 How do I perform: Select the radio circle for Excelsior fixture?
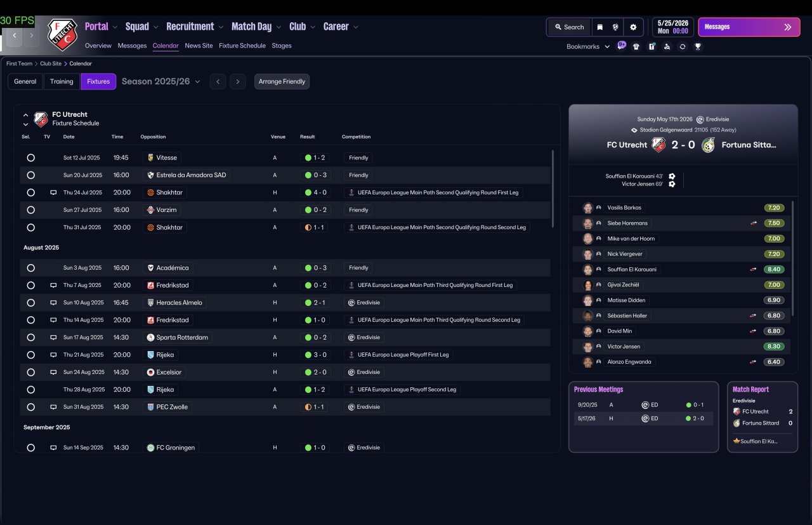30,372
